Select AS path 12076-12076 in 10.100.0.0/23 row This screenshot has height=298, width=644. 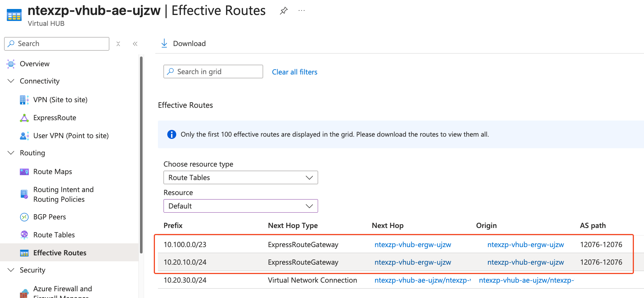pyautogui.click(x=601, y=245)
